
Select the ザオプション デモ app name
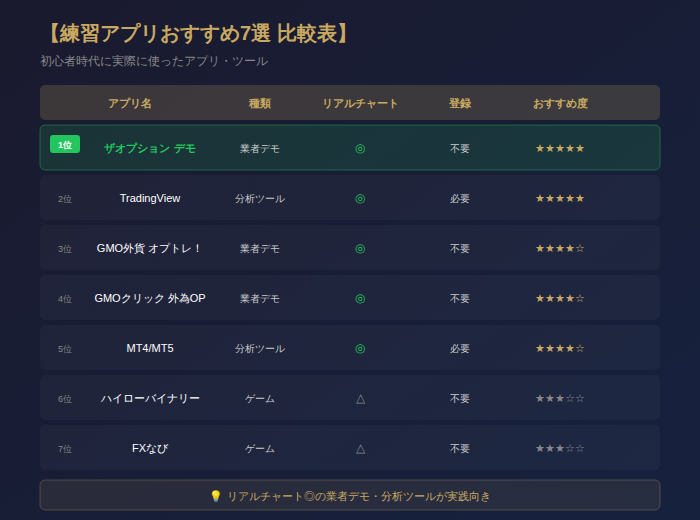pyautogui.click(x=150, y=148)
